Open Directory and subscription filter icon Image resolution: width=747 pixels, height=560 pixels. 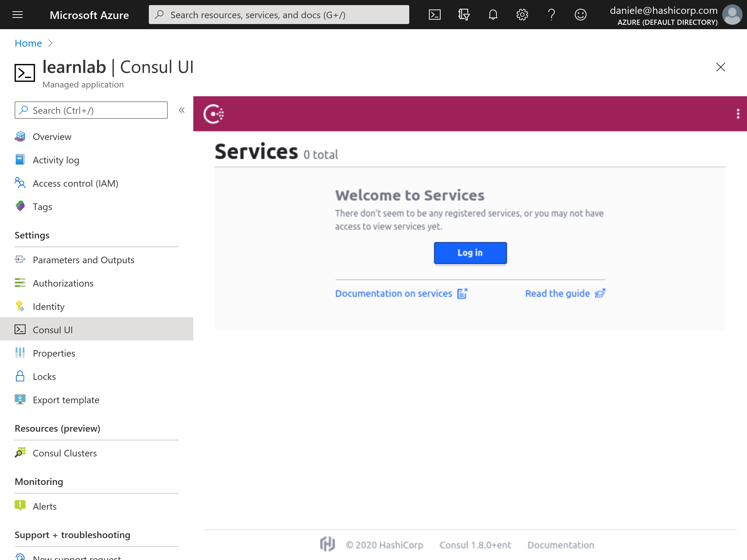[x=464, y=15]
